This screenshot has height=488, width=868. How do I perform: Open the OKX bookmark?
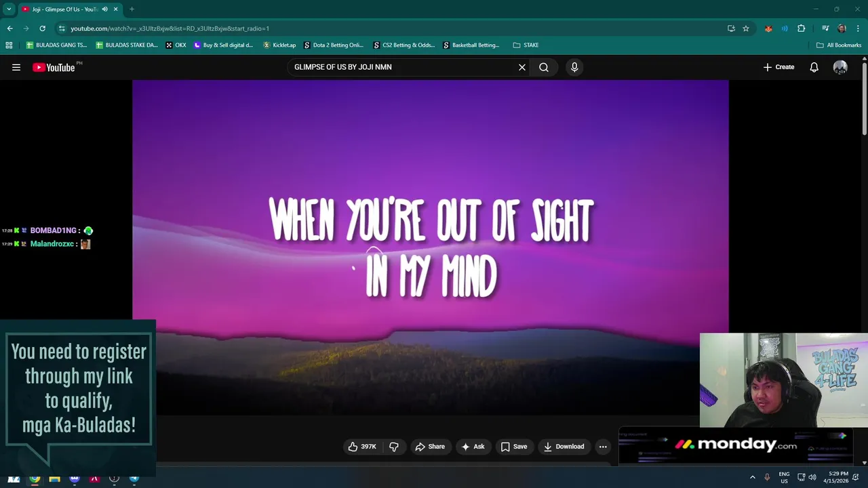click(x=176, y=45)
